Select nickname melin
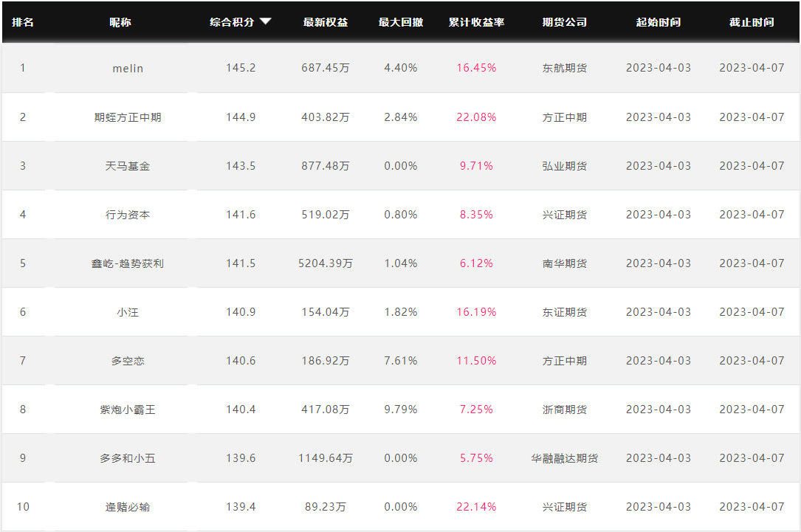Screen dimensions: 801x532 [128, 69]
